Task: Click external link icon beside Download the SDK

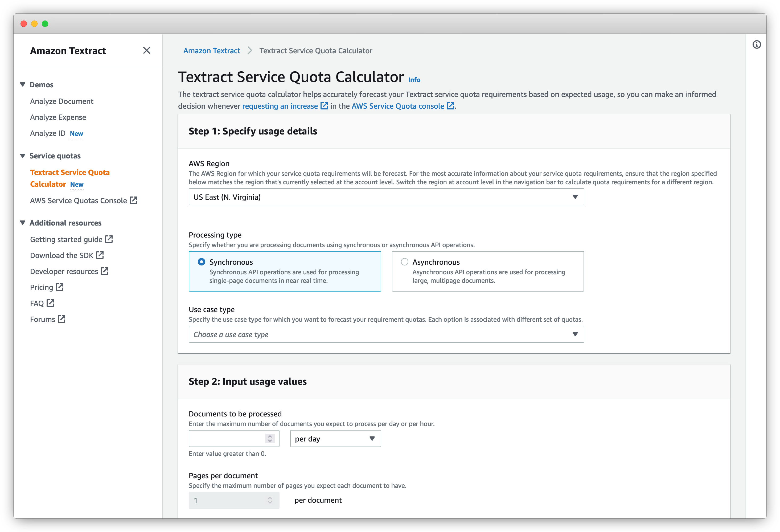Action: point(100,255)
